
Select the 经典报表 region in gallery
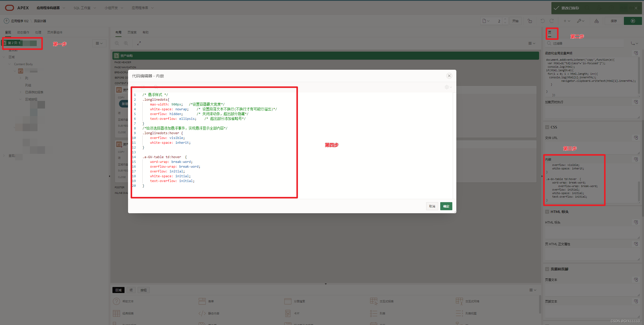123,313
